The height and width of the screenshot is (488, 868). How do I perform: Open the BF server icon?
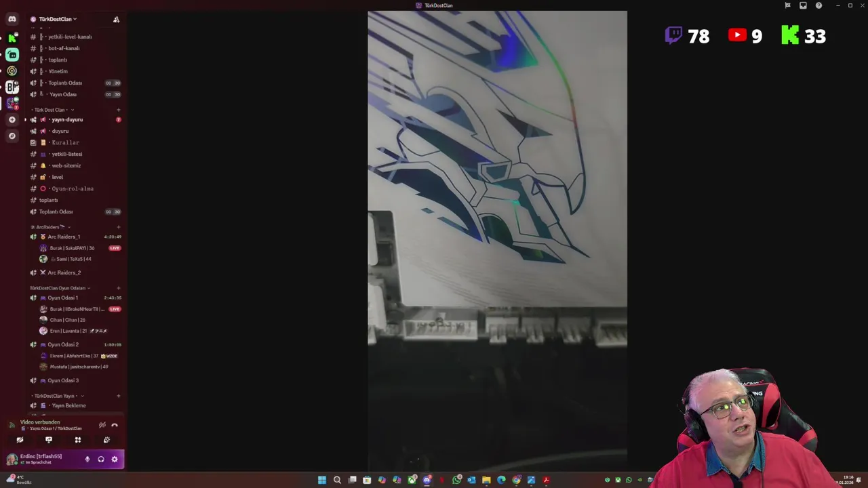[x=12, y=87]
